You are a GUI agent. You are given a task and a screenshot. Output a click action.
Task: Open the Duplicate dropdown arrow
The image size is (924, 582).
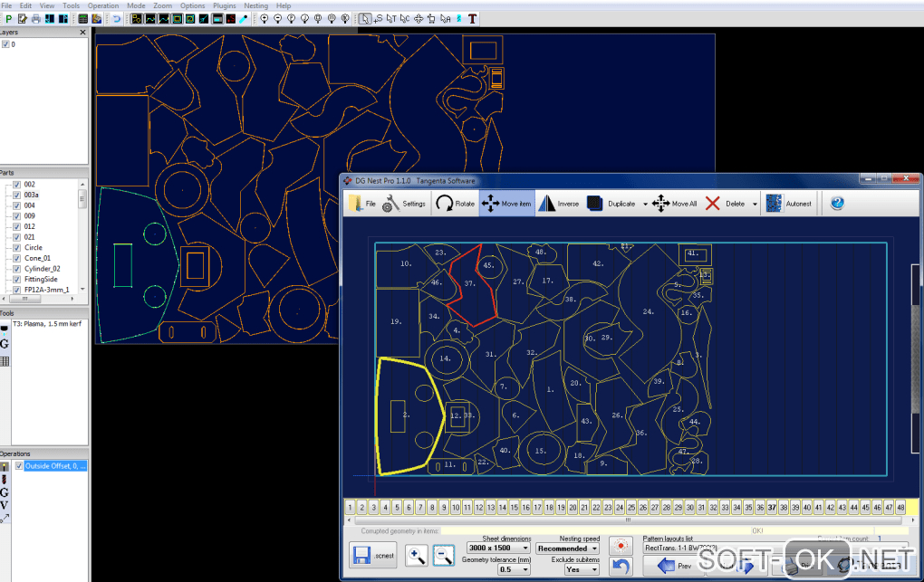pos(645,204)
